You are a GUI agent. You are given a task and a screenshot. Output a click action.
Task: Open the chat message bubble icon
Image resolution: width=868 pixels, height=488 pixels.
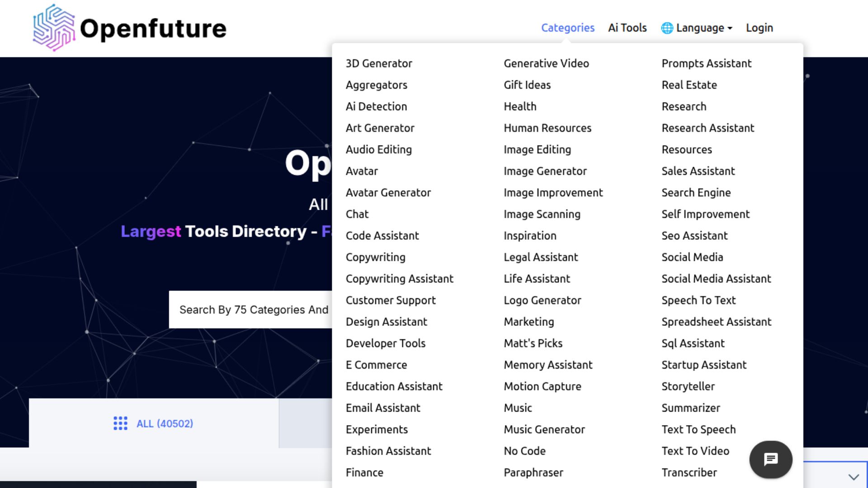(771, 460)
